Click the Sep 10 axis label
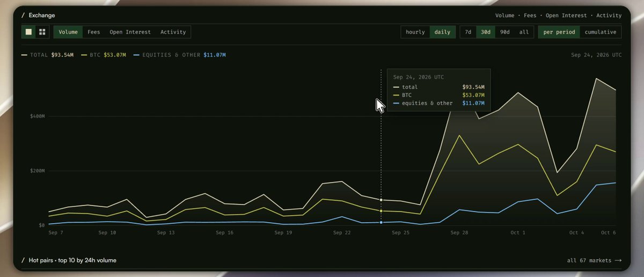This screenshot has height=277, width=644. [107, 233]
